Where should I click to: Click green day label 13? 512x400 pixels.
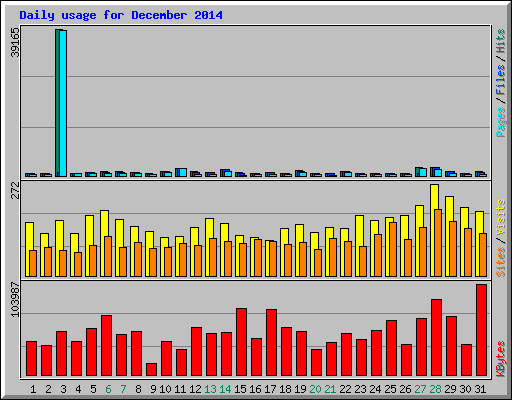tap(210, 389)
